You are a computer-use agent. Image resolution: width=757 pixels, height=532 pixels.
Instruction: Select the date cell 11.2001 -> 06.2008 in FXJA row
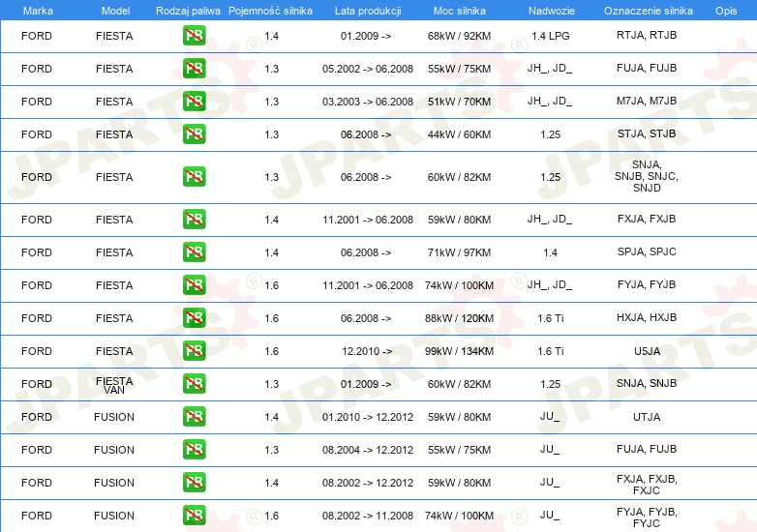tap(368, 220)
